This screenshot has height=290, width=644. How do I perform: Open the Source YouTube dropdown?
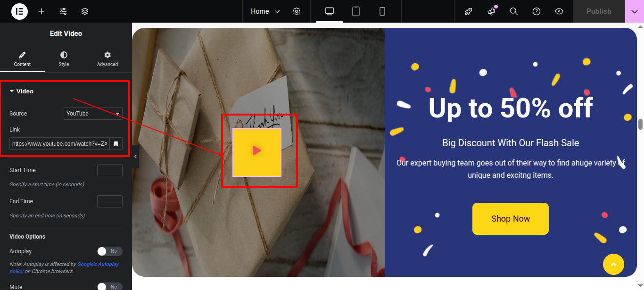point(93,113)
